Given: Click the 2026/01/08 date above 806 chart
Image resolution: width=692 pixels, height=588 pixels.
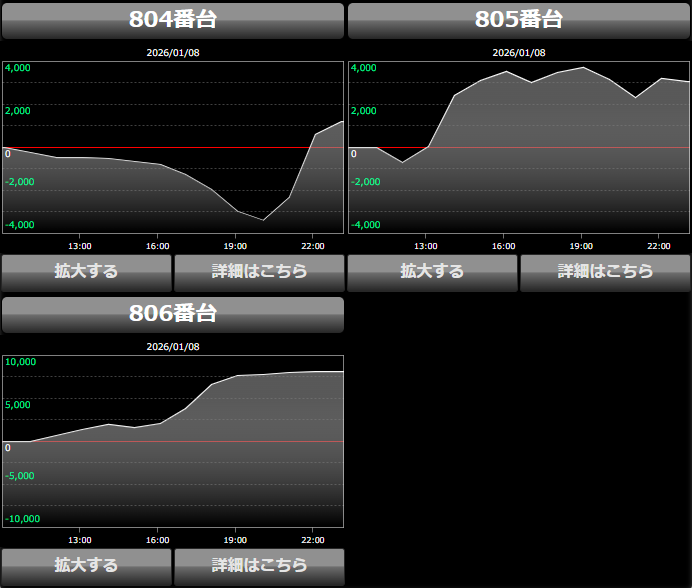Looking at the screenshot, I should (173, 347).
